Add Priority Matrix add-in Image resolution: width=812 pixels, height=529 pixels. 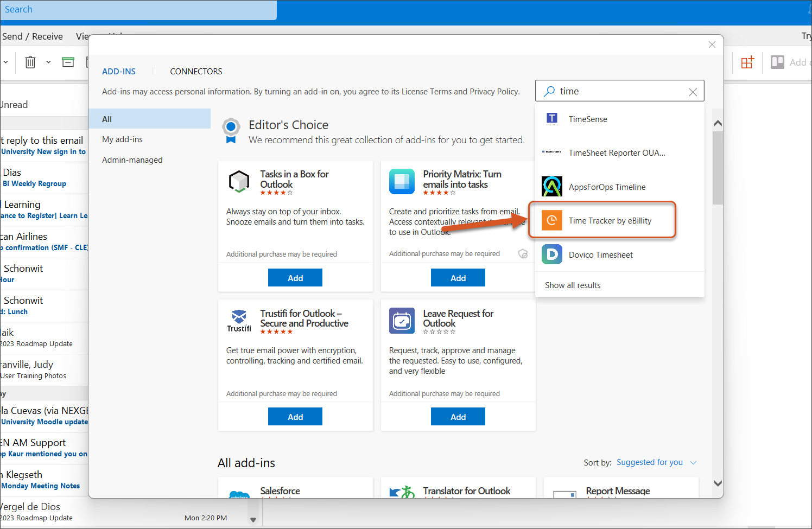click(x=458, y=278)
